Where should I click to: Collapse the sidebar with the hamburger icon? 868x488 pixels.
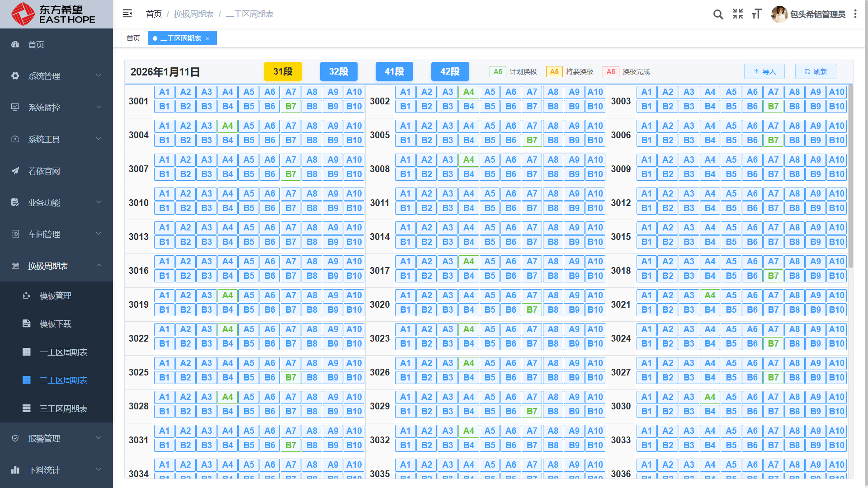click(127, 14)
